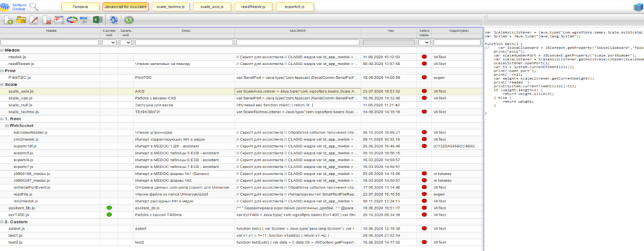Screen dimensions: 644x251
Task: Click green system dot for ecrT400.js
Action: click(109, 214)
